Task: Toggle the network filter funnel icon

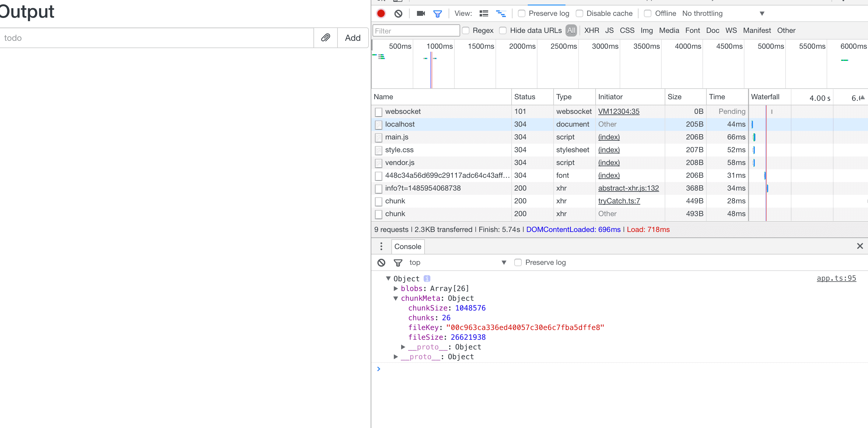Action: 437,13
